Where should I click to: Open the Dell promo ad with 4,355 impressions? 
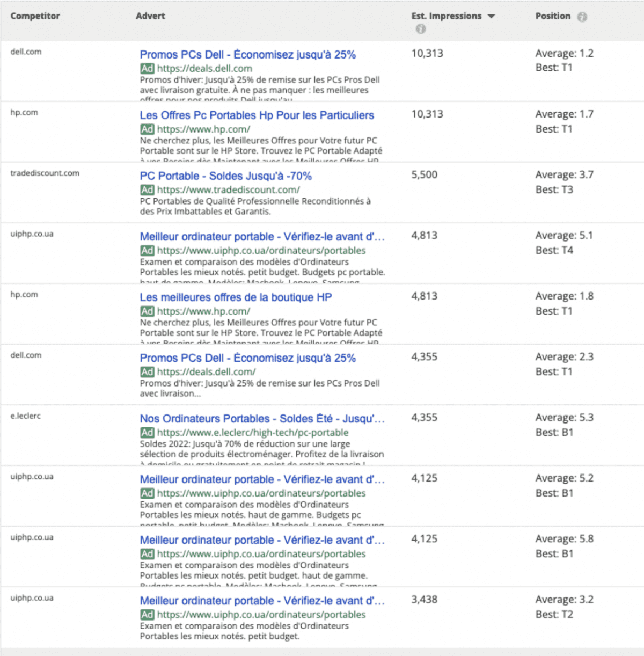[248, 358]
